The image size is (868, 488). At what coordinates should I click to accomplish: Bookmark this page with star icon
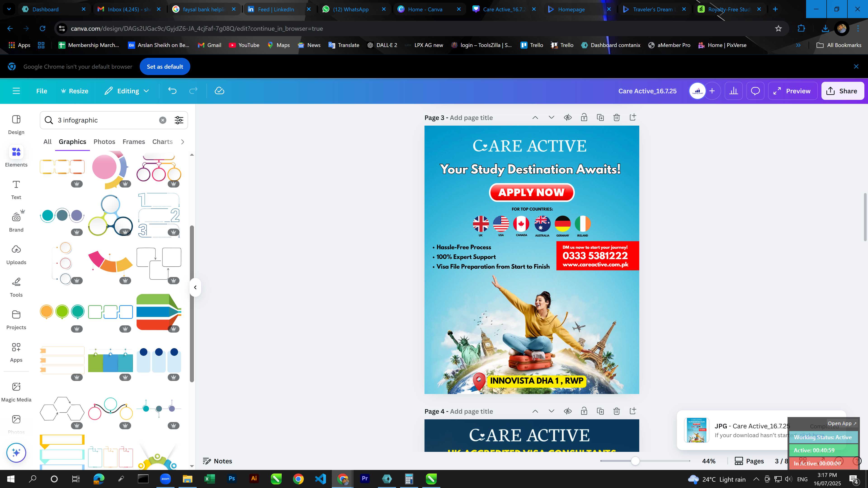(x=778, y=29)
